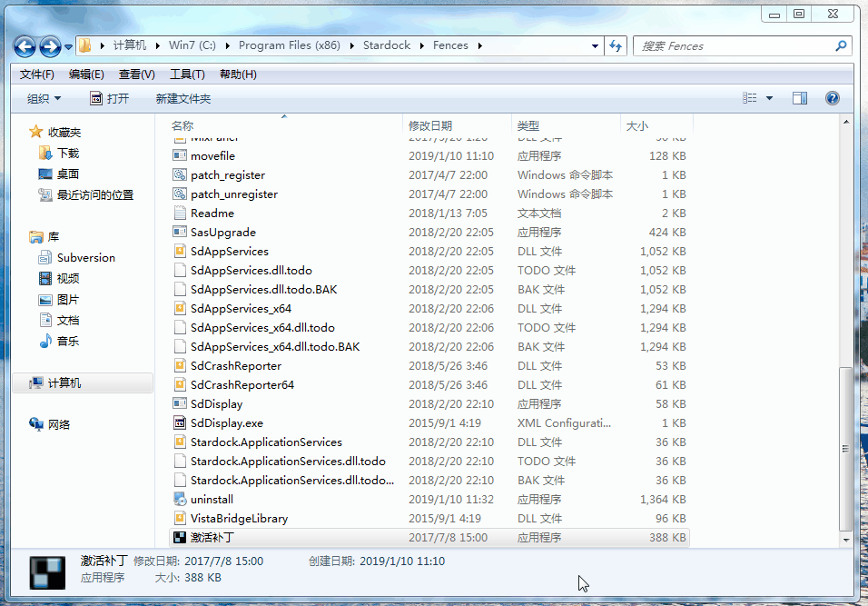
Task: Expand the address bar history dropdown
Action: point(595,46)
